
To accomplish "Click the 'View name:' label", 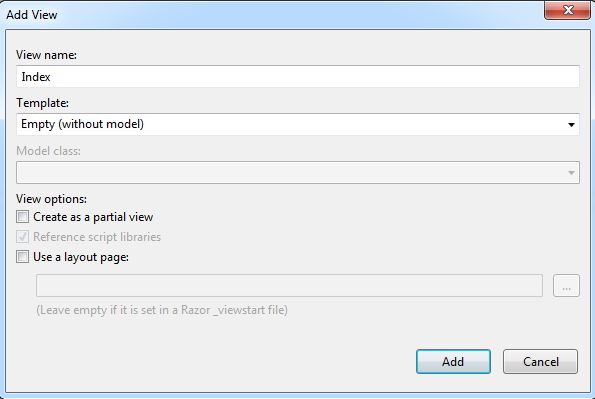I will click(x=46, y=55).
